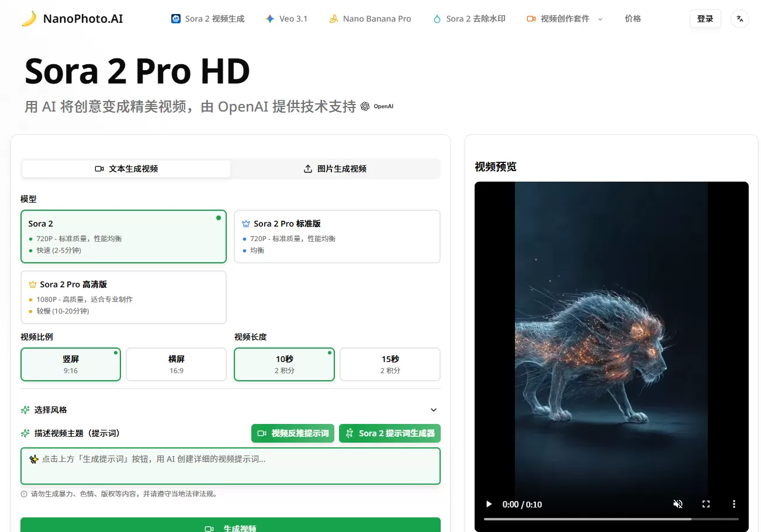Switch to the 图片生成视频 tab
Image resolution: width=761 pixels, height=532 pixels.
tap(335, 169)
